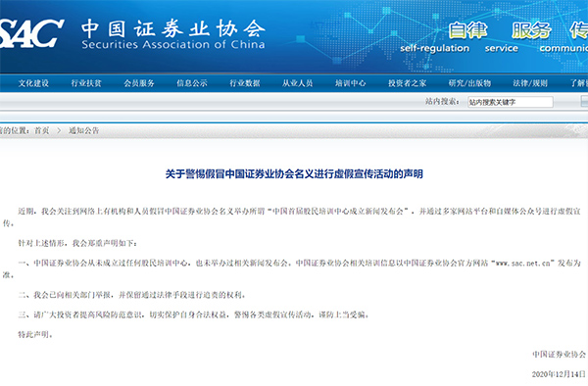Click the 中国证券业协会 header title
The image size is (588, 386).
[x=173, y=28]
